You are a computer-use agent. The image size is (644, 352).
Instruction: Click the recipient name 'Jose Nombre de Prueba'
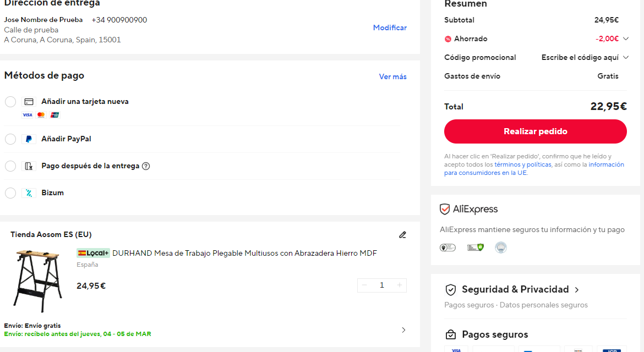click(43, 20)
